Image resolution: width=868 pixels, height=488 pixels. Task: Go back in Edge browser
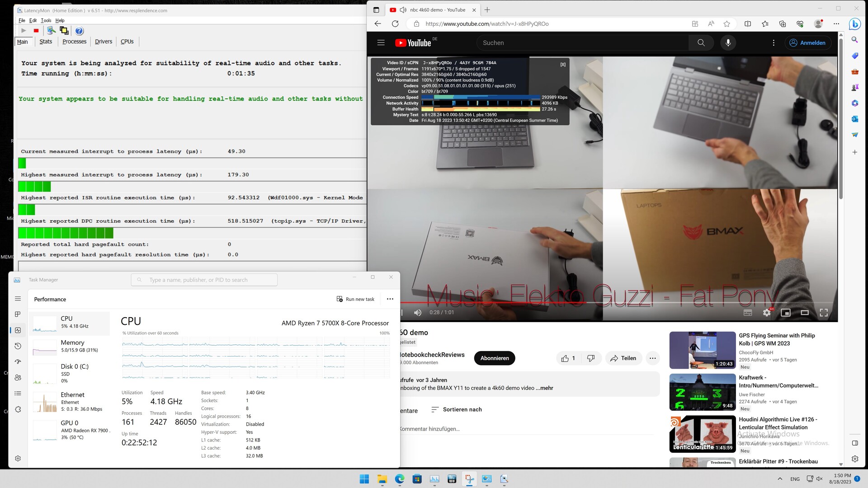(x=378, y=24)
